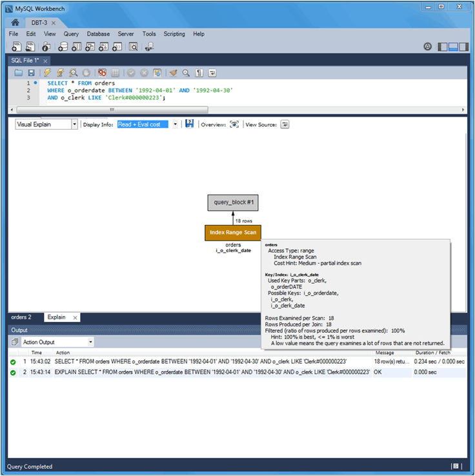Open the Visual Explain dropdown
The height and width of the screenshot is (476, 475).
pos(74,124)
